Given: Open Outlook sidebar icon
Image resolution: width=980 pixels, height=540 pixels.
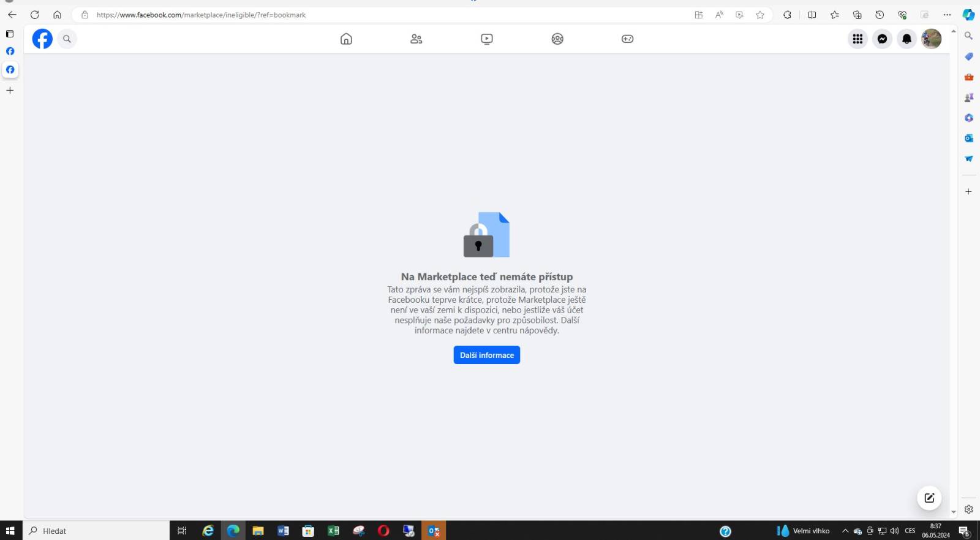Looking at the screenshot, I should 968,138.
